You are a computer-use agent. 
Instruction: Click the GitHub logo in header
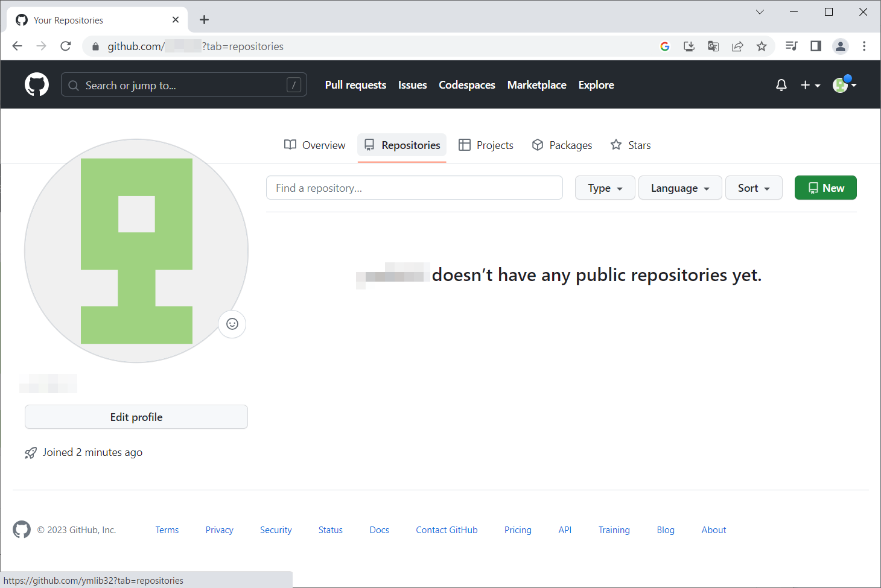37,85
